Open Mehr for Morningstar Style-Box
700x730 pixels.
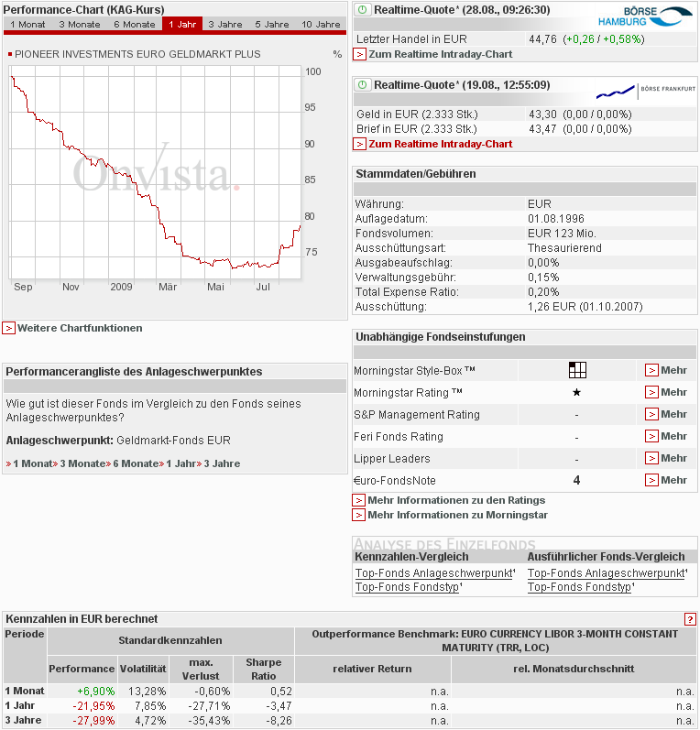pos(673,370)
